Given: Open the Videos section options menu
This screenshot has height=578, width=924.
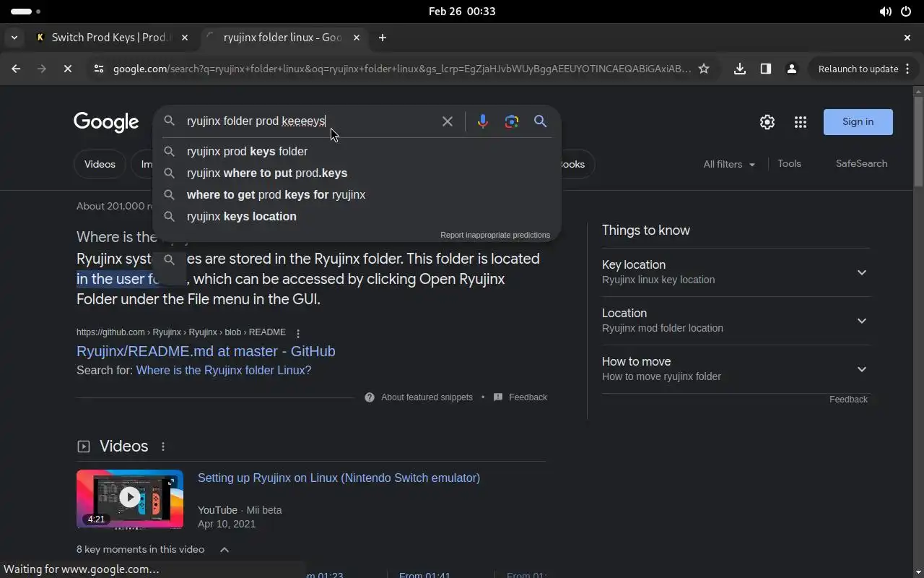Looking at the screenshot, I should [163, 447].
